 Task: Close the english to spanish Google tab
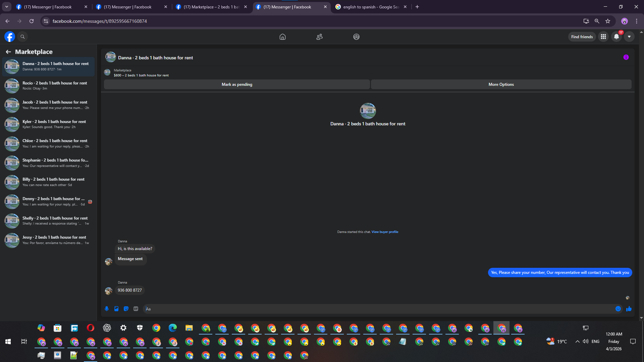pos(405,7)
